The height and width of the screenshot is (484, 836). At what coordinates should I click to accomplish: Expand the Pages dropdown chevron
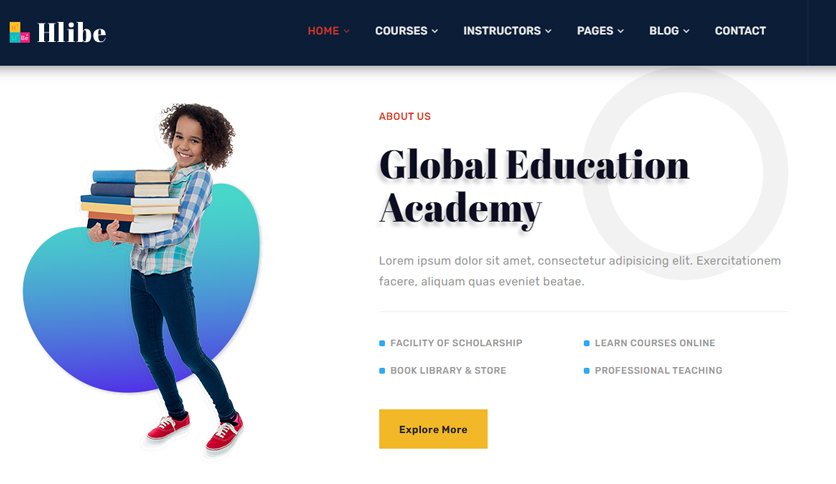pos(621,31)
